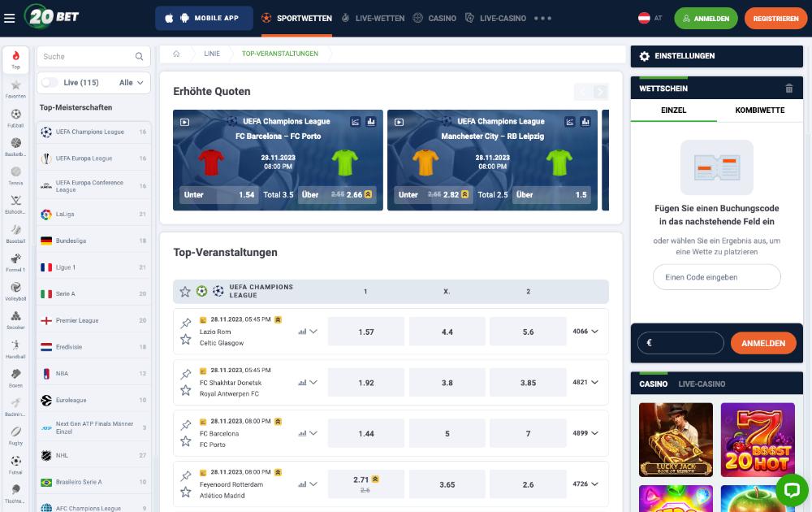Favorite the Feyenoord Rotterdam match star
This screenshot has height=512, width=812.
[x=186, y=492]
